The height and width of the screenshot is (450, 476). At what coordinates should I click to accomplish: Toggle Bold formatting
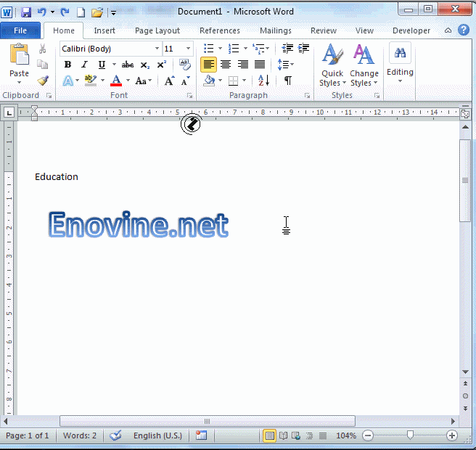point(67,65)
